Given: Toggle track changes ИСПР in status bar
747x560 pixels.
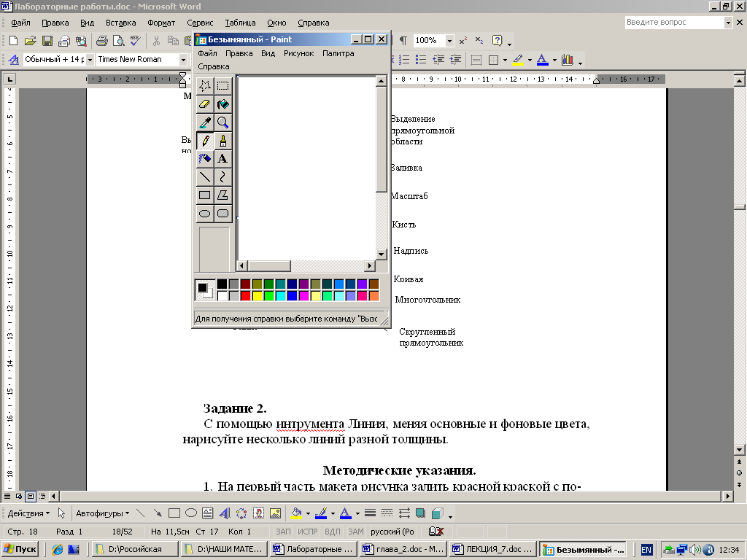Looking at the screenshot, I should click(307, 532).
